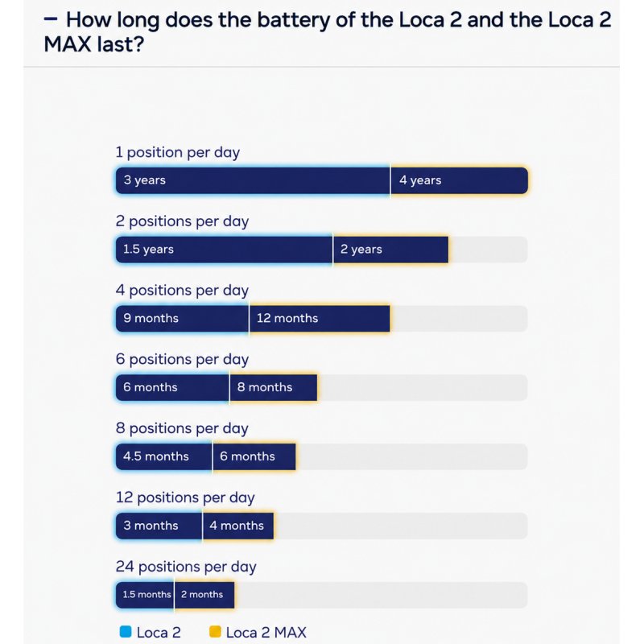Select the Loca 2 legend label
The width and height of the screenshot is (644, 644).
coord(159,632)
